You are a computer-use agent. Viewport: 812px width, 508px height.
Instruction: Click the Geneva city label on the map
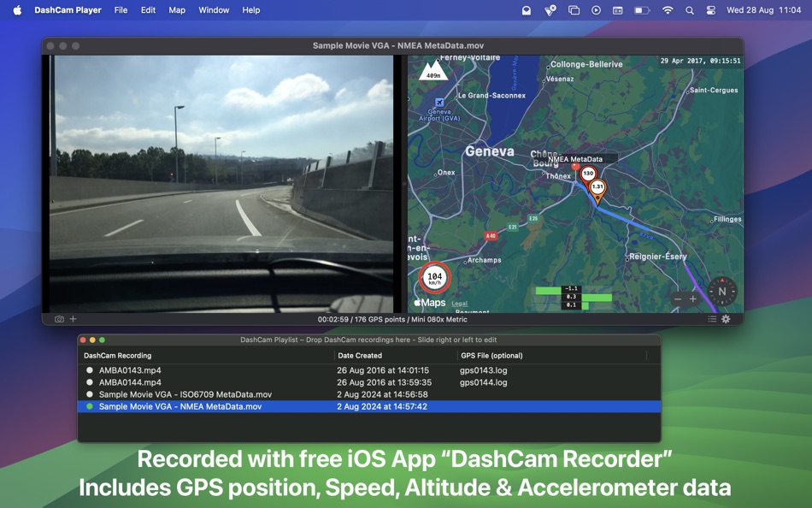(490, 151)
